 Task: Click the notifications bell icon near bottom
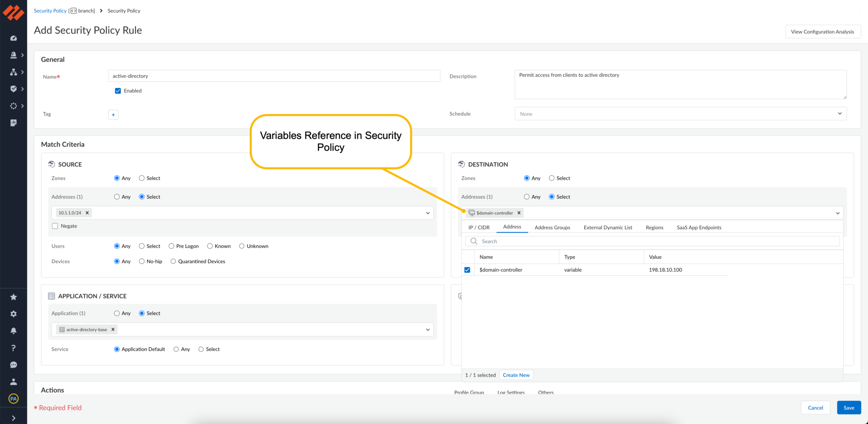14,331
